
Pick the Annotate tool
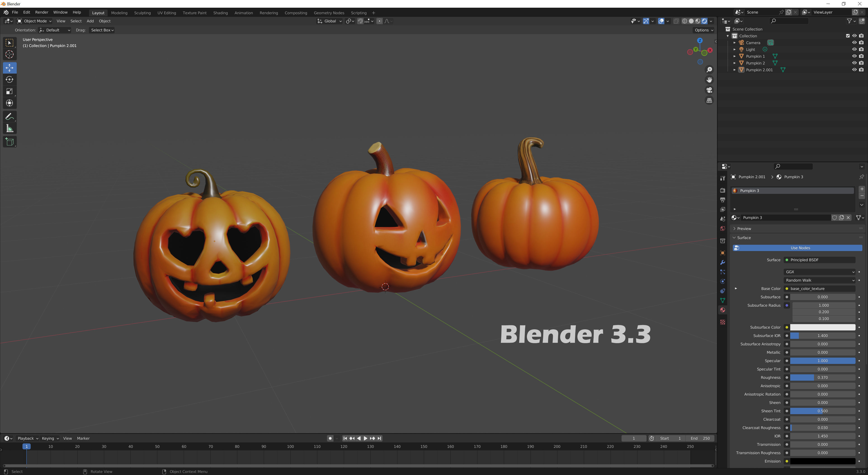coord(9,117)
